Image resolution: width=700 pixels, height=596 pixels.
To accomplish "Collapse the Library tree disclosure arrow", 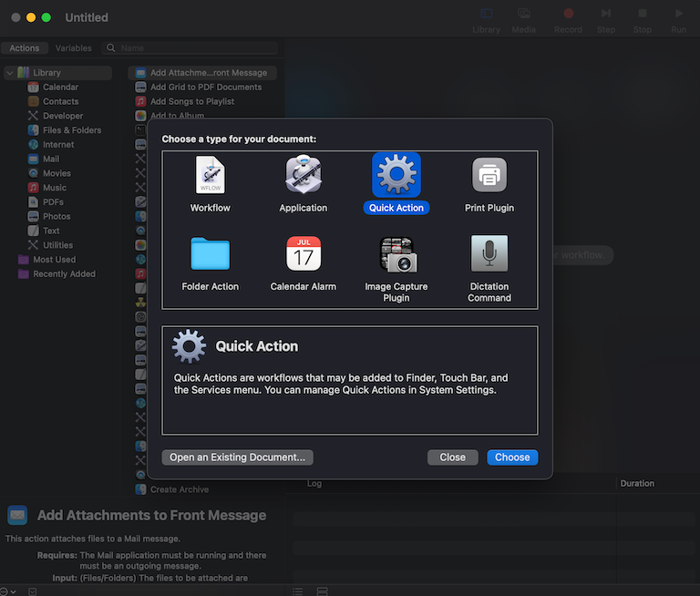I will pos(10,73).
